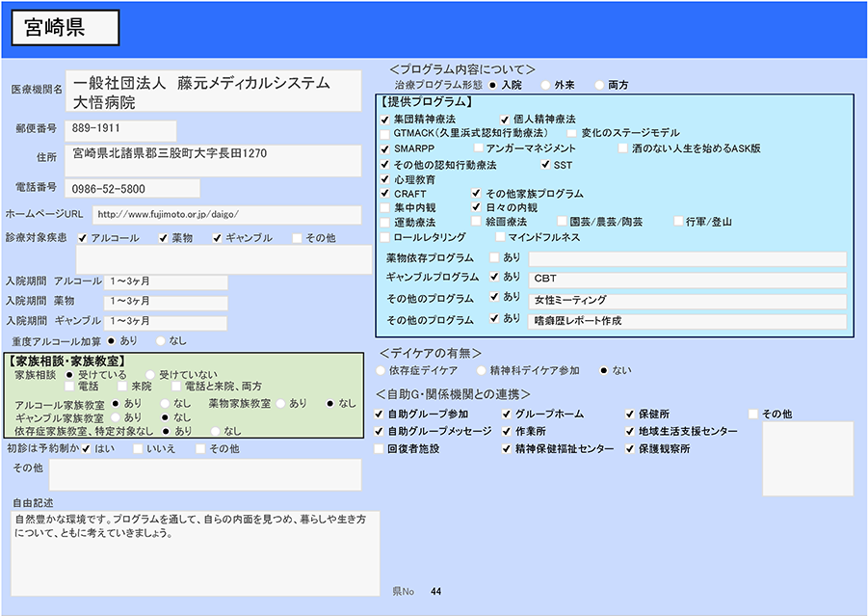The width and height of the screenshot is (868, 616).
Task: Toggle the アンガーマネジメント checkbox
Action: [x=477, y=149]
